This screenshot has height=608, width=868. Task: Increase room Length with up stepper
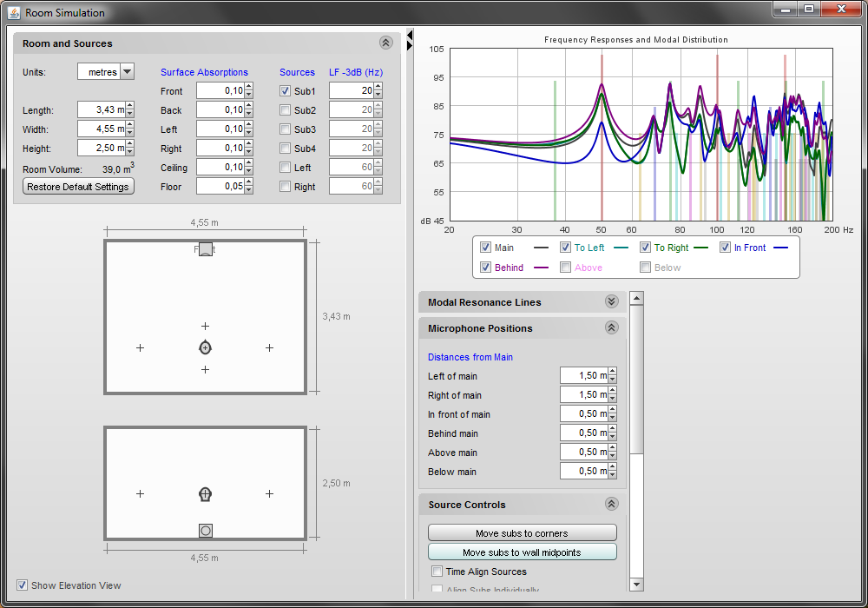tap(129, 106)
